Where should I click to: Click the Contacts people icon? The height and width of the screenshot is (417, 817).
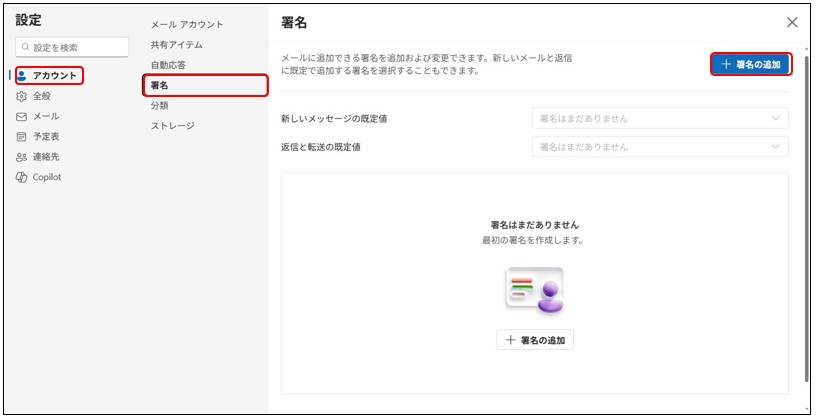pyautogui.click(x=22, y=157)
